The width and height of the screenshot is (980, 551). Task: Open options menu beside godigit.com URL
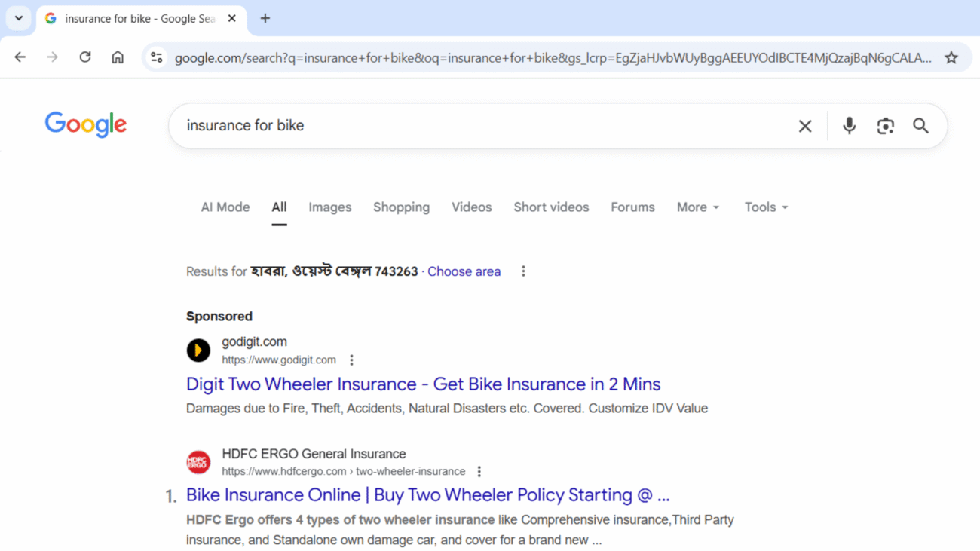pos(351,360)
